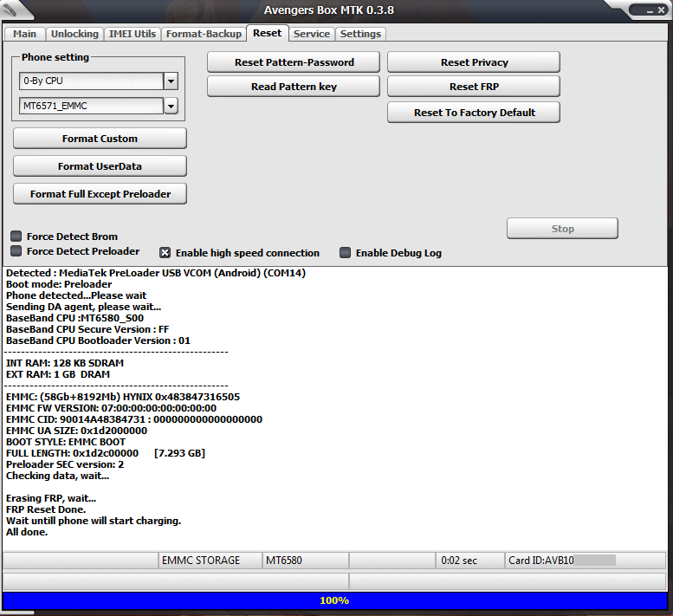Click the 'Detected : MediaTek PreLoader USB VCOM' line
The image size is (673, 616).
point(156,273)
